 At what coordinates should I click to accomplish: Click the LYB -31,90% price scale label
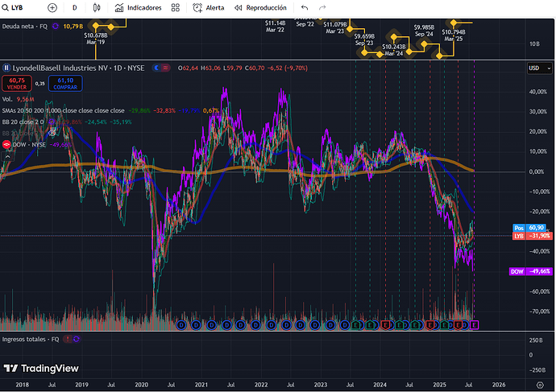pos(533,236)
